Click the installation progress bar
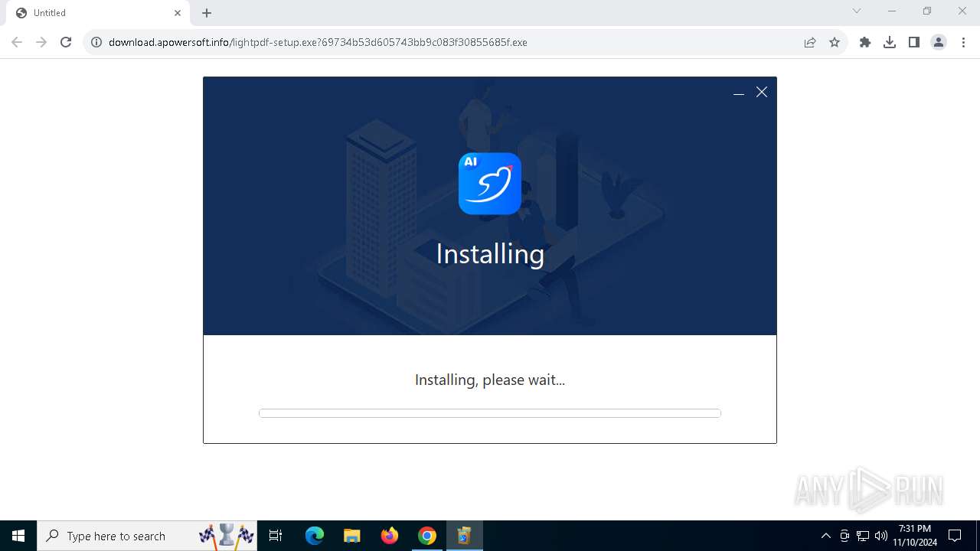 pyautogui.click(x=490, y=413)
